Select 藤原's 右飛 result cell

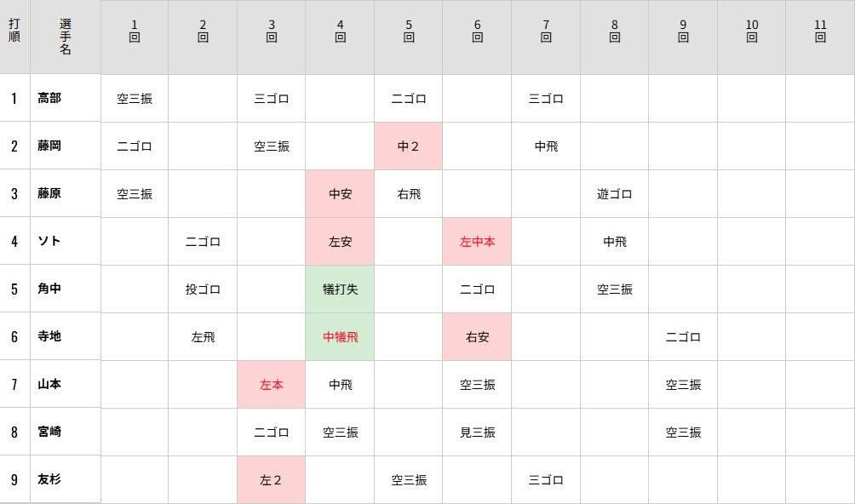(x=409, y=193)
